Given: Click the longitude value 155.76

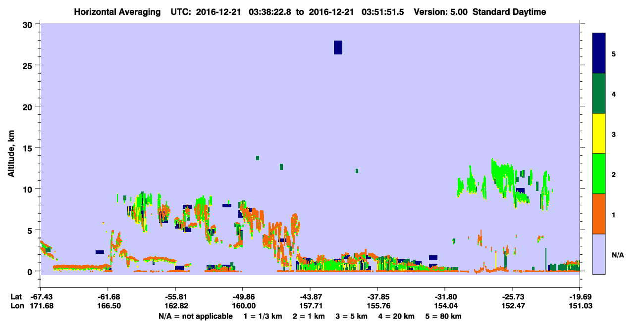Looking at the screenshot, I should point(377,306).
